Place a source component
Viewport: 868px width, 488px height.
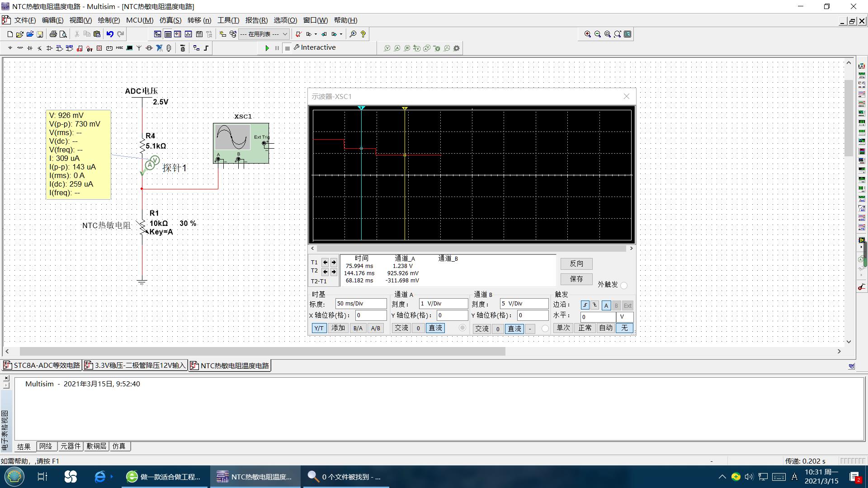click(10, 48)
